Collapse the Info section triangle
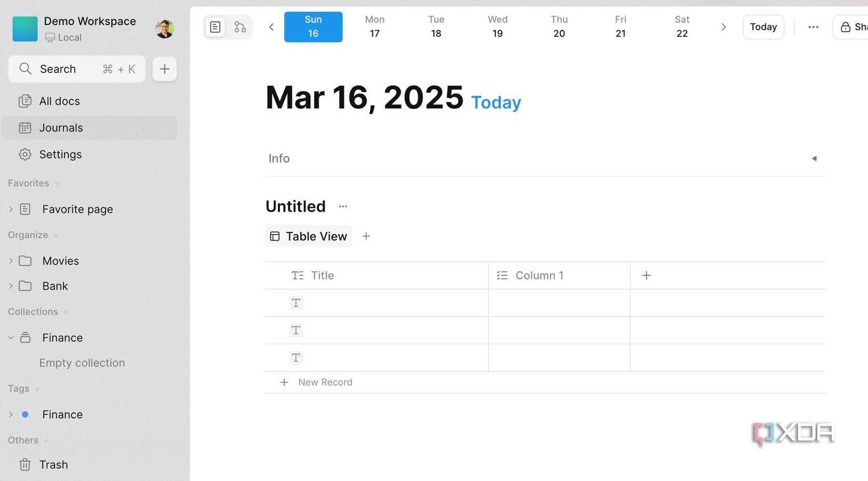This screenshot has width=868, height=481. point(814,158)
